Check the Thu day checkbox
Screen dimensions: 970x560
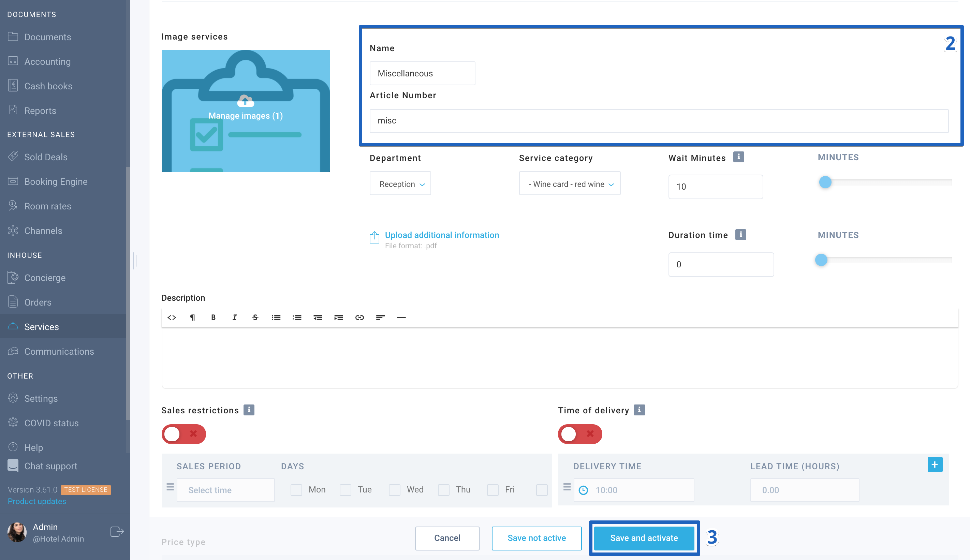click(443, 490)
